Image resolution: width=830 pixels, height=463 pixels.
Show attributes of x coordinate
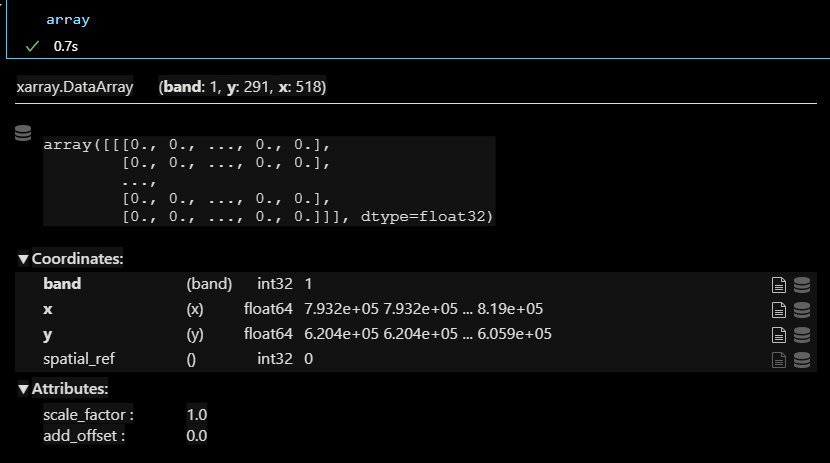point(779,310)
